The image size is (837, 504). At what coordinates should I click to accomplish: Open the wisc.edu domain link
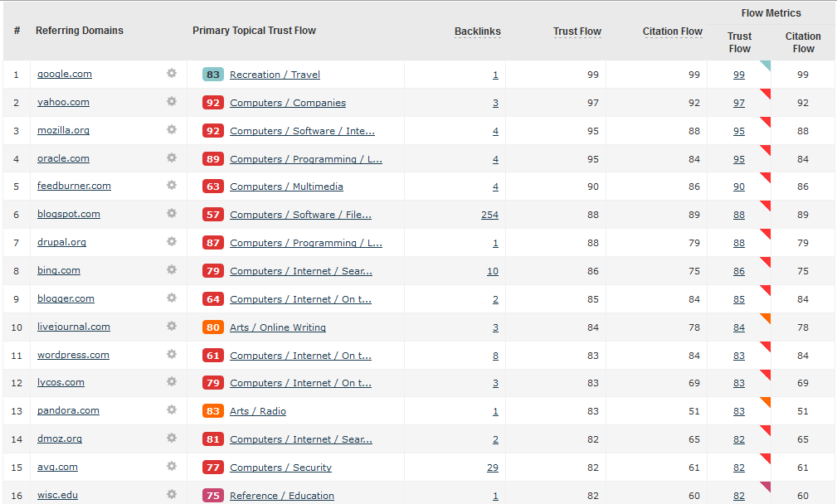tap(57, 495)
